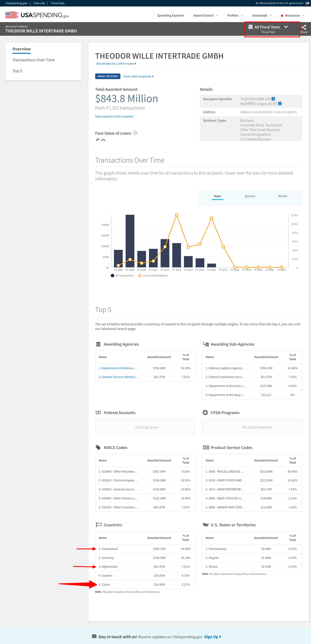The width and height of the screenshot is (311, 644).
Task: Click the Legacy DUNS glossary book icon
Action: (x=280, y=104)
